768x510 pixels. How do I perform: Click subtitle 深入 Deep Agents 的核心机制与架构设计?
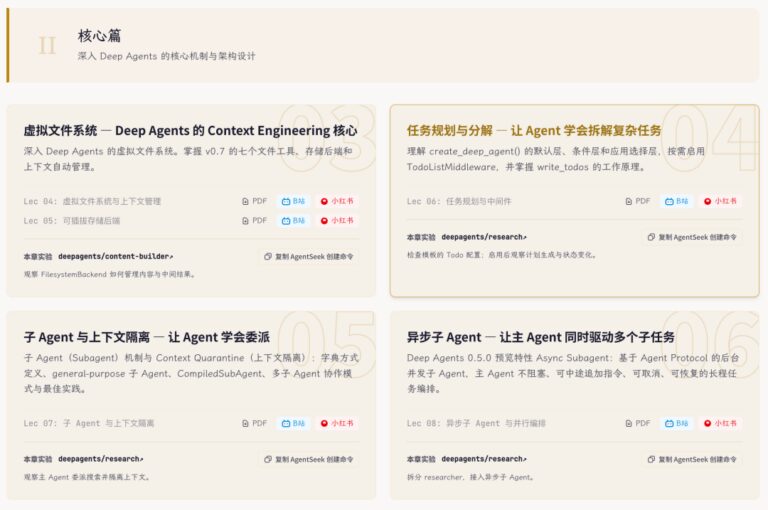point(167,56)
